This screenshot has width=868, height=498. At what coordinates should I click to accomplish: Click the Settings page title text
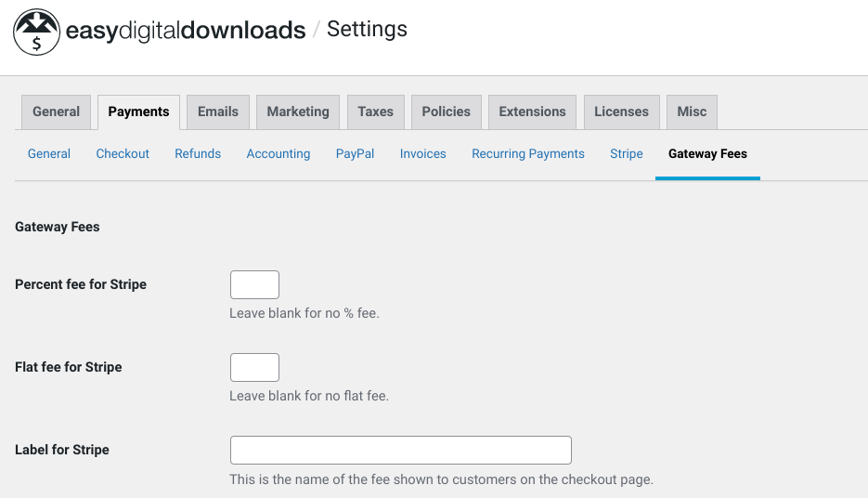(367, 30)
